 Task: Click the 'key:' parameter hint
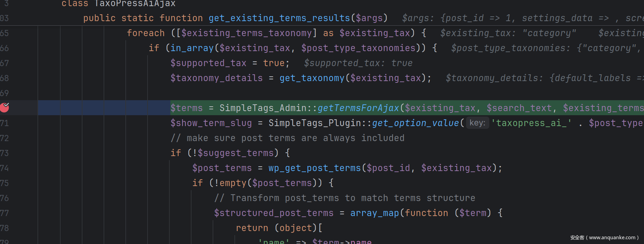(477, 123)
